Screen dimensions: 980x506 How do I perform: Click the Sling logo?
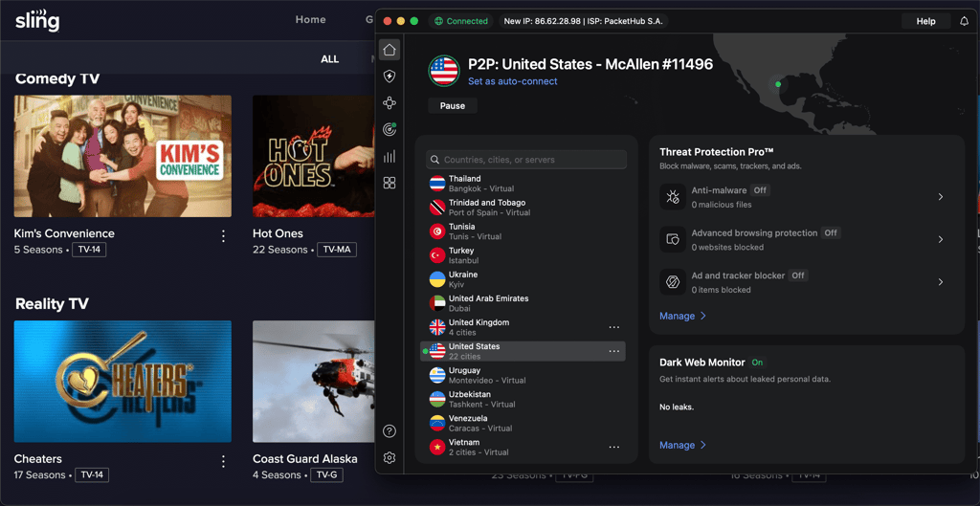tap(37, 21)
